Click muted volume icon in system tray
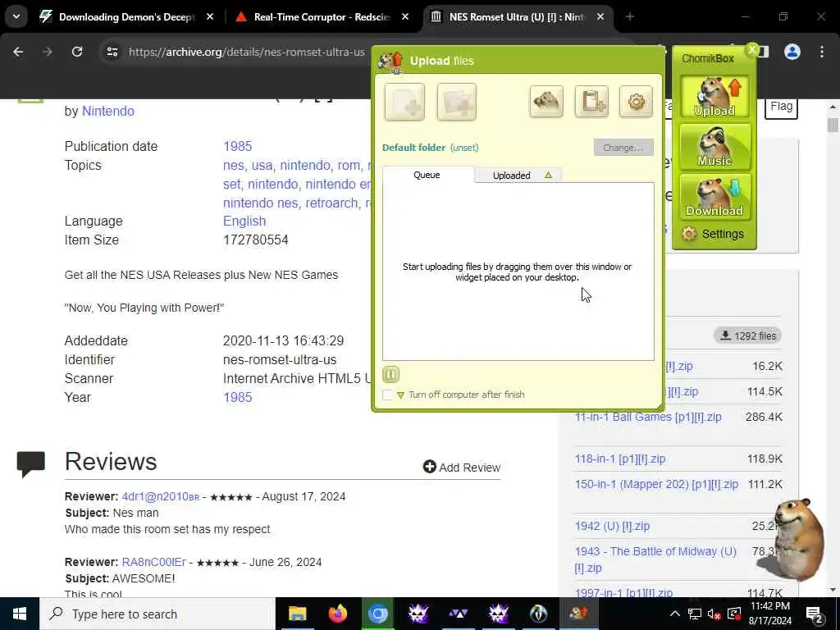 [714, 614]
